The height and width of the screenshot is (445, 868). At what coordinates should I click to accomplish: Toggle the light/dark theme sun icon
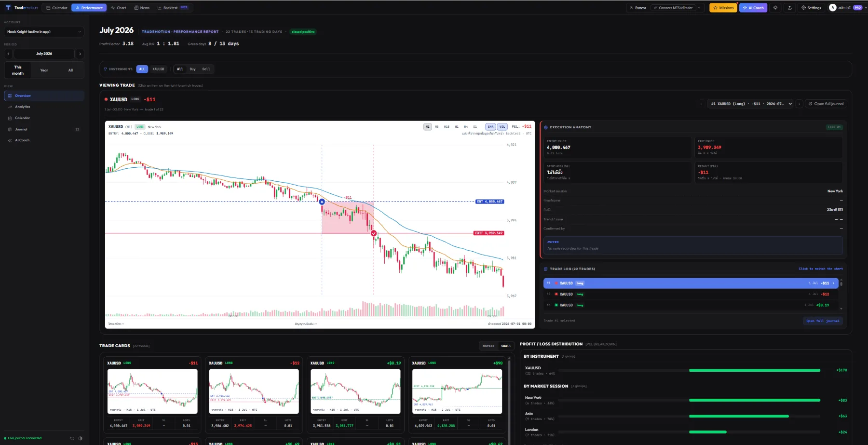pos(775,8)
